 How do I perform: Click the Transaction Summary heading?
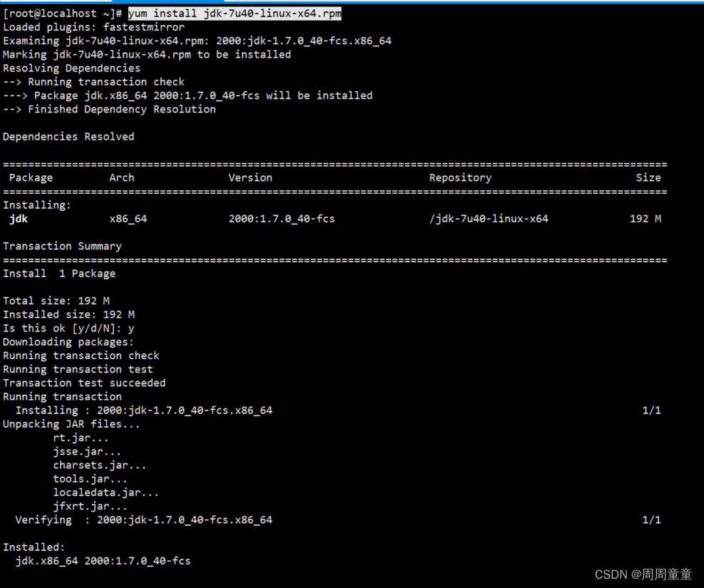tap(62, 245)
